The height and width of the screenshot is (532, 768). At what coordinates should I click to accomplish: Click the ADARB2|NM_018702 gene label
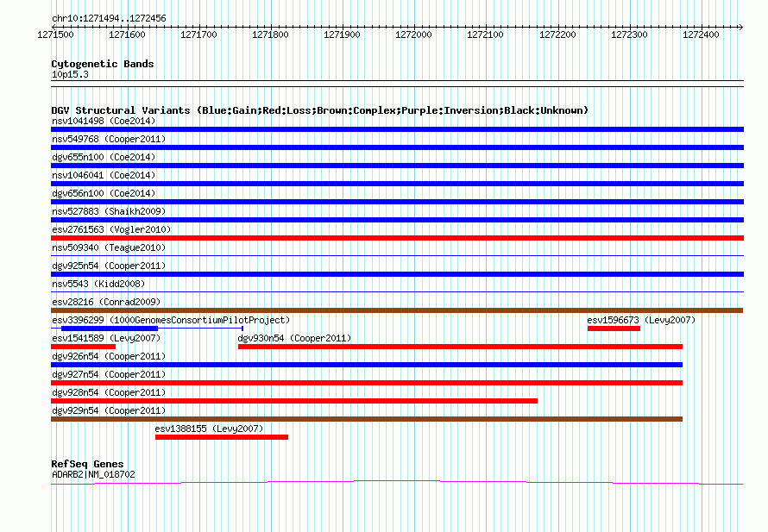(x=93, y=474)
